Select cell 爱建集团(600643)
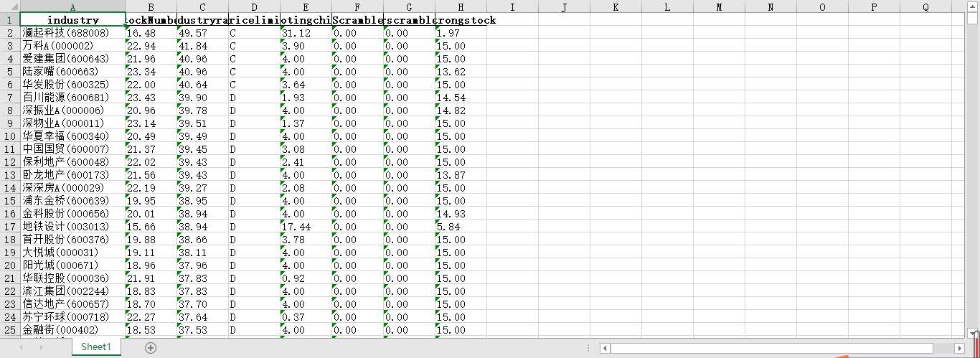The width and height of the screenshot is (980, 358). [72, 58]
